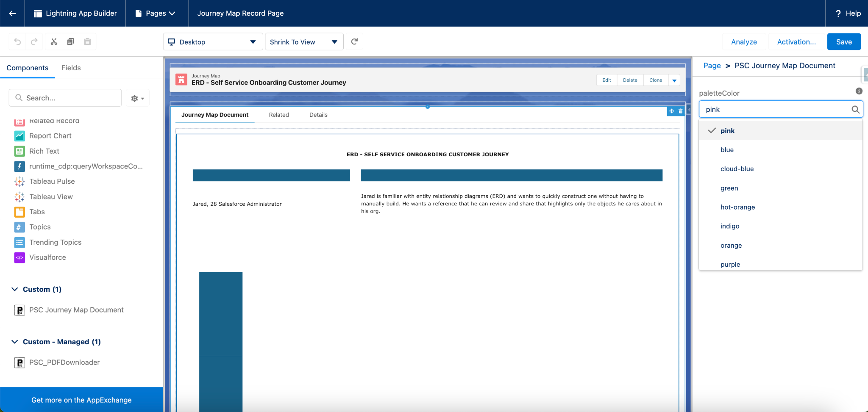Click the Copy icon in toolbar

70,41
